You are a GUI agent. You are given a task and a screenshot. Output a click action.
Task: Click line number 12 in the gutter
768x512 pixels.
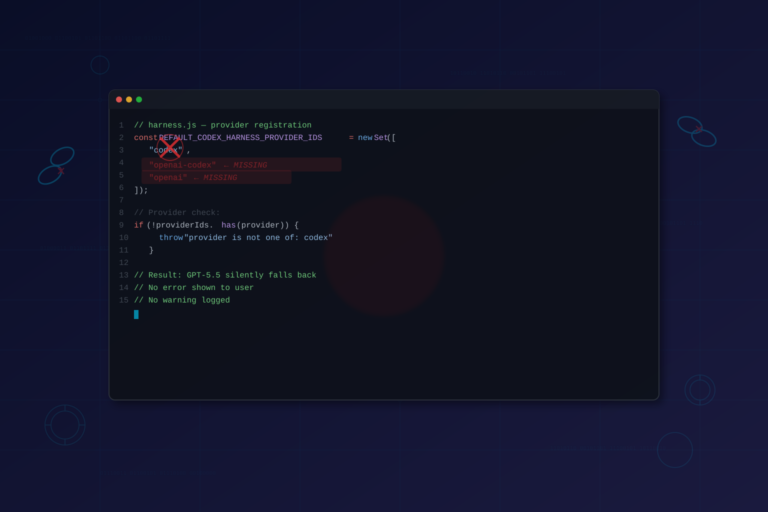click(x=123, y=263)
